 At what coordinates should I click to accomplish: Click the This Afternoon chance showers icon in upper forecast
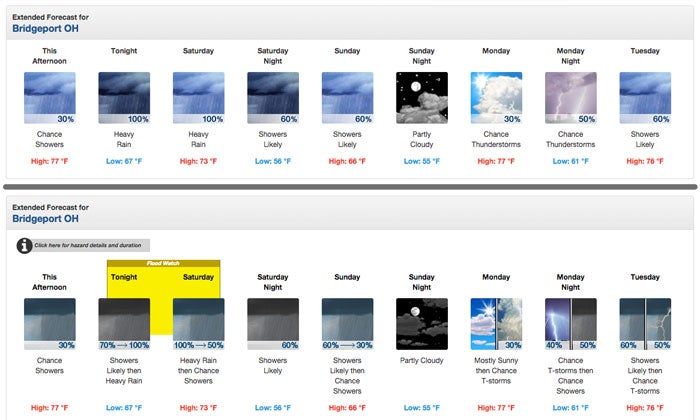pyautogui.click(x=49, y=98)
